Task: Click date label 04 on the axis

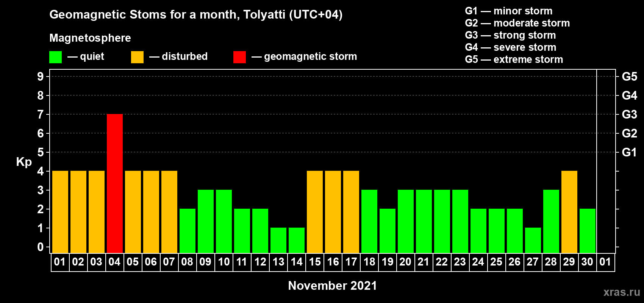Action: [x=114, y=262]
